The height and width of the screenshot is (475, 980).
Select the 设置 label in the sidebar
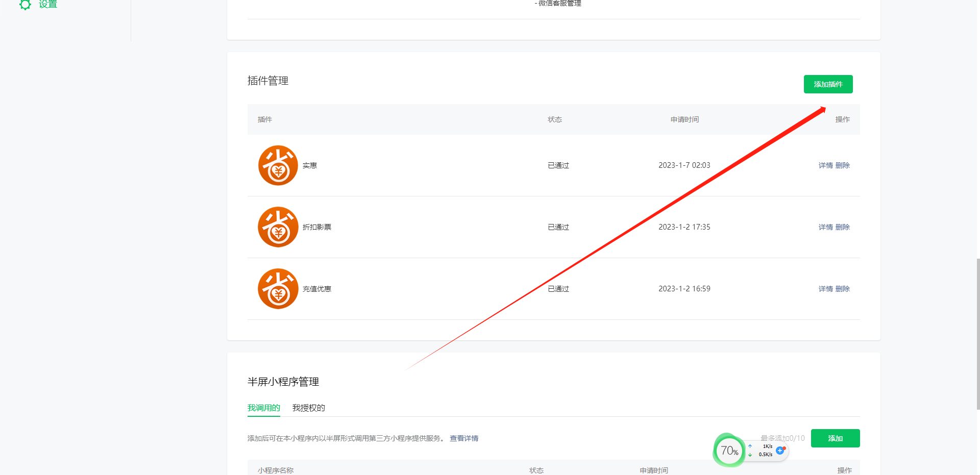[48, 5]
